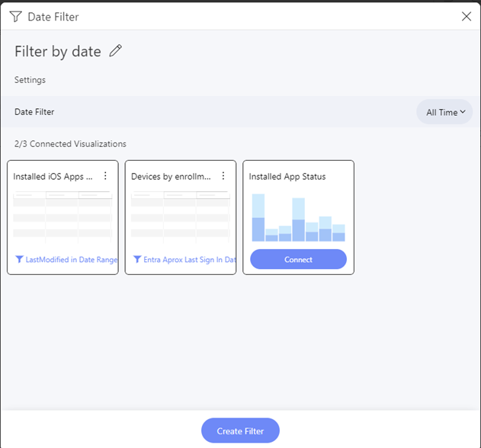The width and height of the screenshot is (481, 448).
Task: Click the funnel icon beside LastModified in Date Range
Action: pos(19,259)
